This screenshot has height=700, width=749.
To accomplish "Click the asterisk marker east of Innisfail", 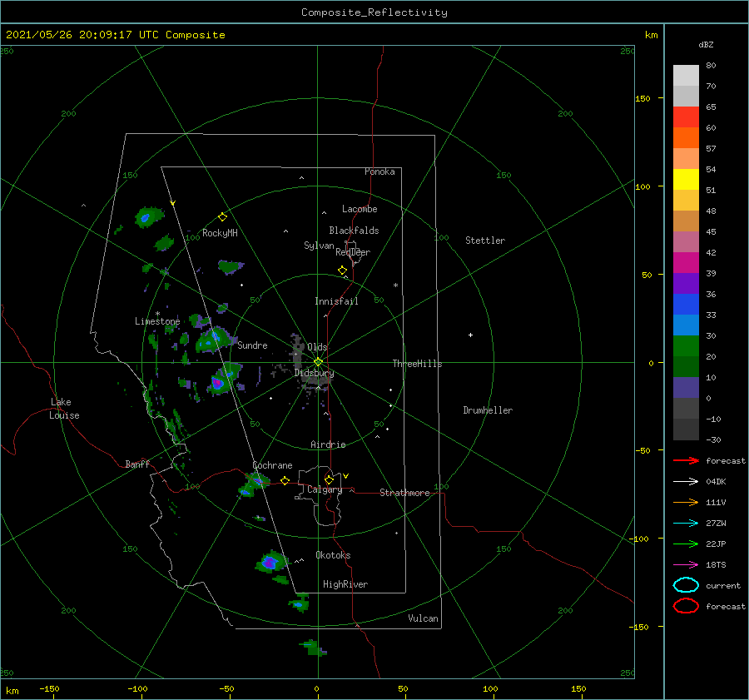I will pyautogui.click(x=395, y=285).
